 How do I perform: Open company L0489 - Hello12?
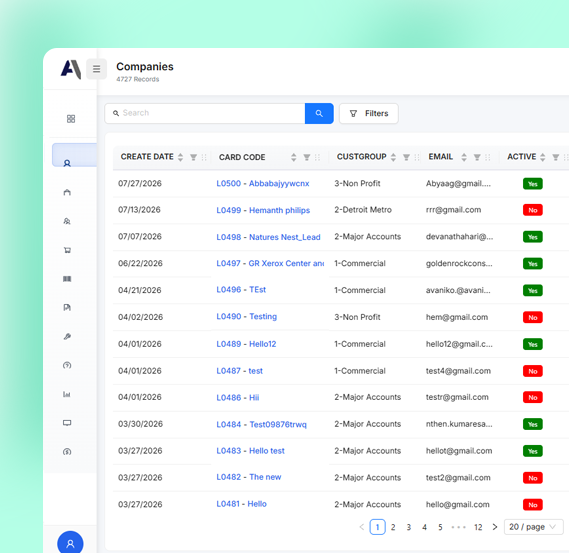pyautogui.click(x=246, y=344)
